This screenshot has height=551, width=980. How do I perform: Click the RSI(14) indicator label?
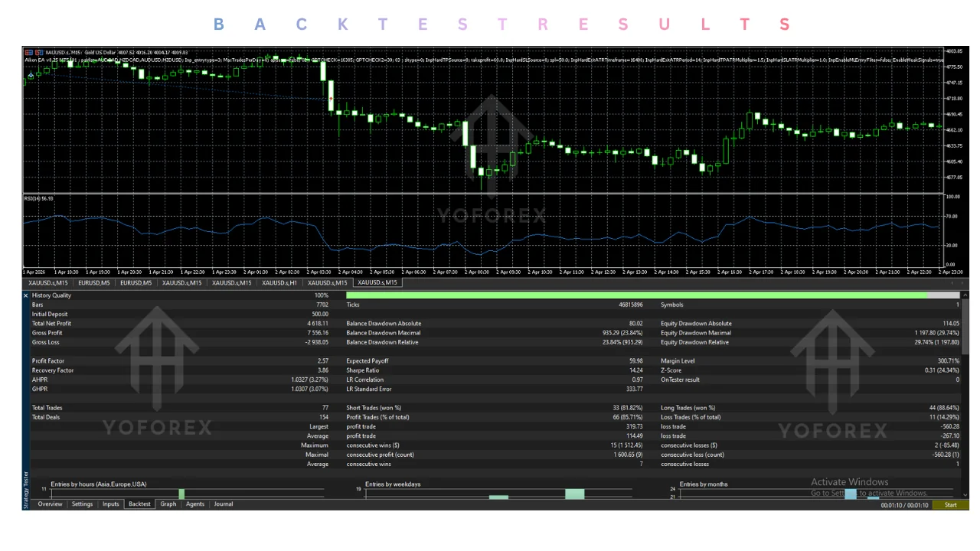pyautogui.click(x=38, y=198)
